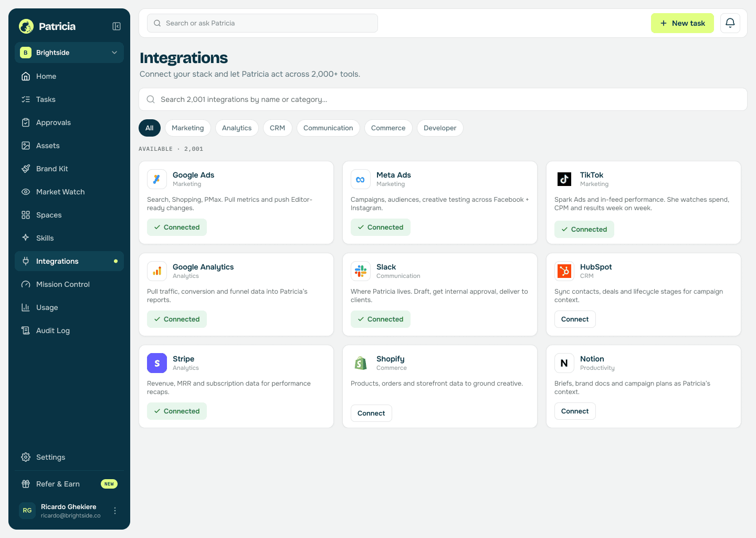
Task: Click the Refer & Earn gift icon
Action: 26,484
